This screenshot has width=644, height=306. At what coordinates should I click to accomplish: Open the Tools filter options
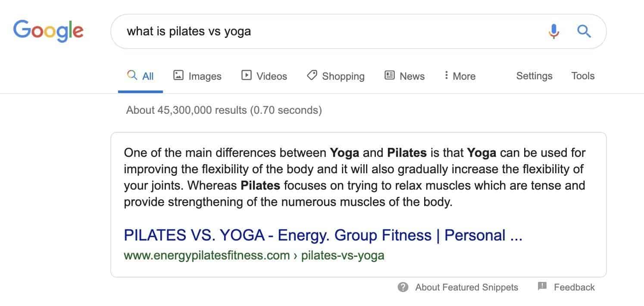[583, 75]
